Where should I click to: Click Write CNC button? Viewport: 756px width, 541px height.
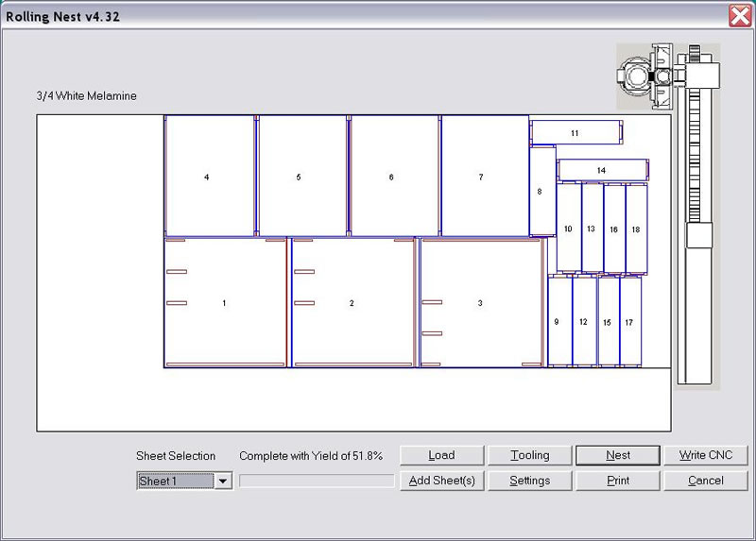(706, 455)
